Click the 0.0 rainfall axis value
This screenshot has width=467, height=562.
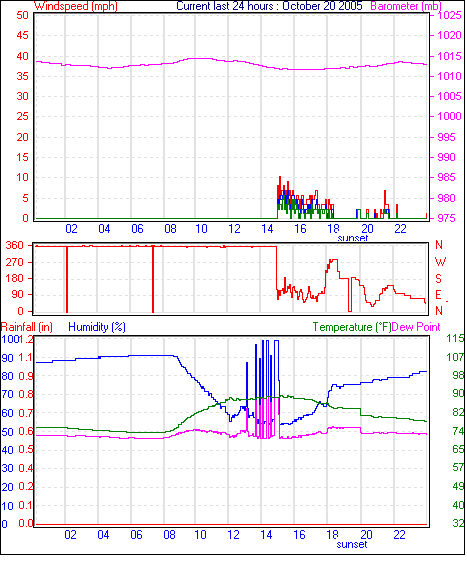click(x=25, y=523)
